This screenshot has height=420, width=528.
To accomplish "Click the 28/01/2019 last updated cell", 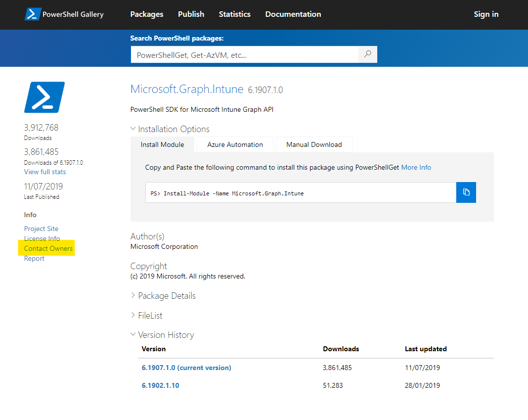I will tap(422, 385).
